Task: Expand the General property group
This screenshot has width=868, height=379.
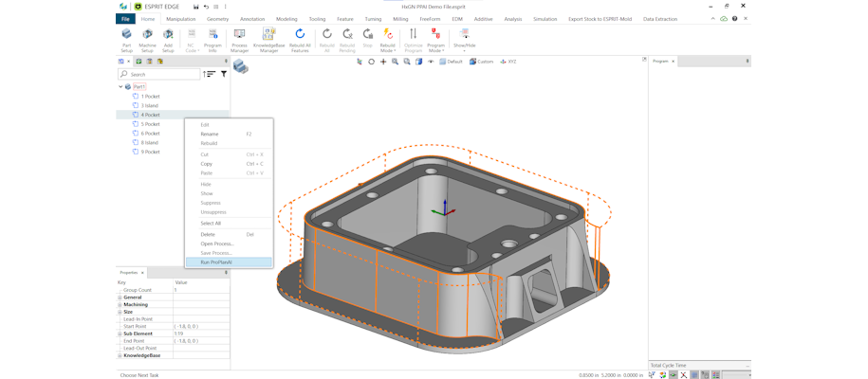Action: point(120,298)
